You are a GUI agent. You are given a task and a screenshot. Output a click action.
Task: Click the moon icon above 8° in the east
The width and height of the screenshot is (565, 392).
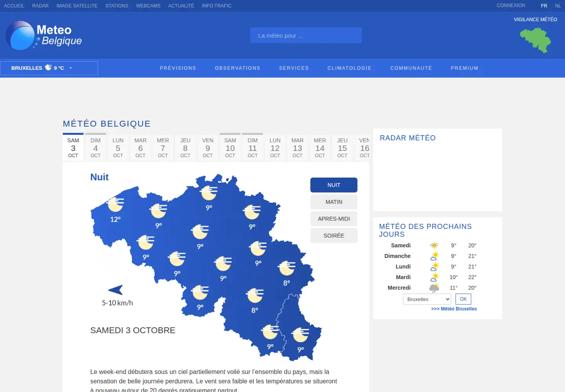coord(287,268)
